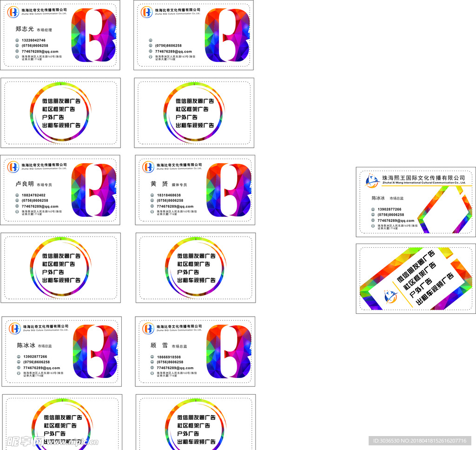The width and height of the screenshot is (476, 450).
Task: Select the name 卢良明
Action: coord(25,184)
